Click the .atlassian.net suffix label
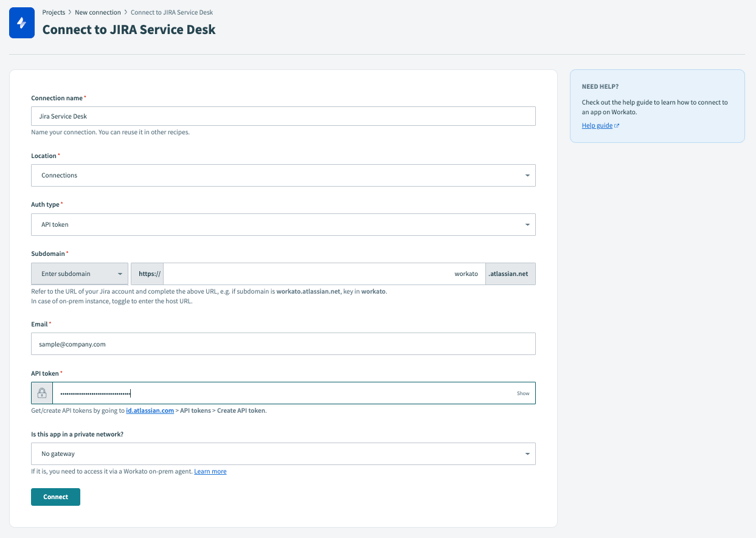The height and width of the screenshot is (538, 756). click(x=510, y=274)
